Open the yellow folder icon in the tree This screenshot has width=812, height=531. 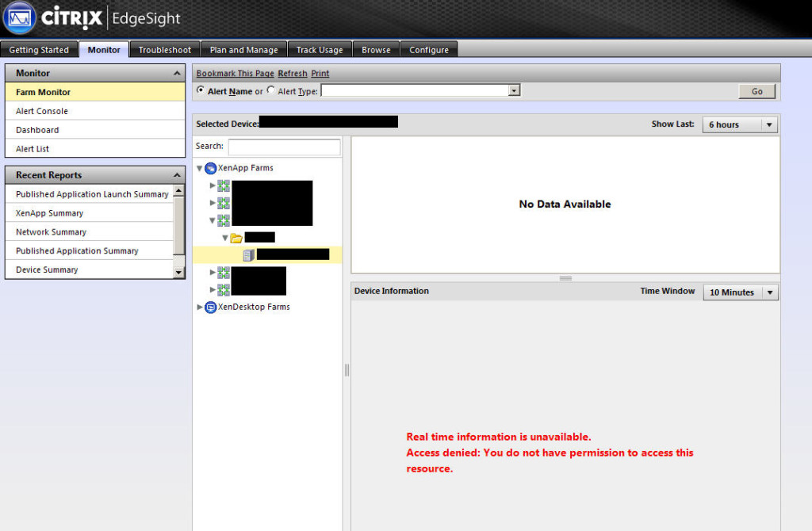coord(237,236)
